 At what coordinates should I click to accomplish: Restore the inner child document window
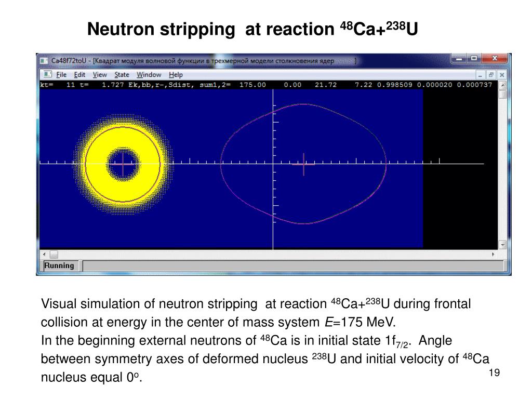(490, 75)
